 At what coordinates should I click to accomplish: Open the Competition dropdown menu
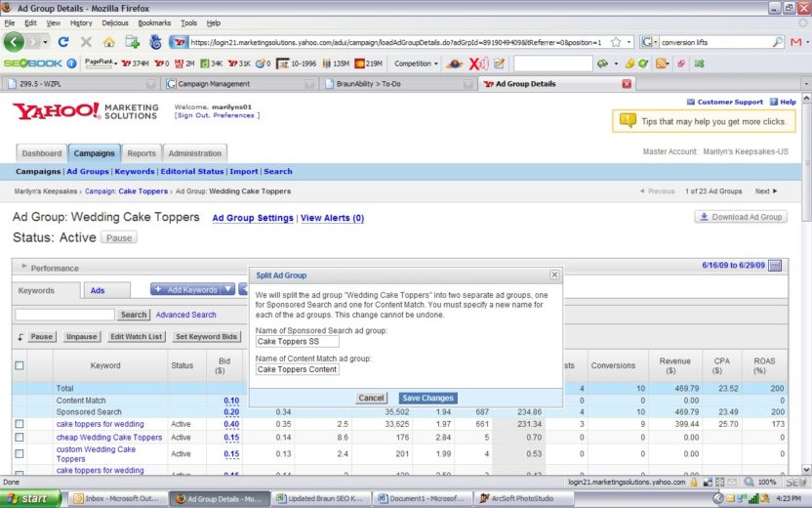tap(416, 63)
